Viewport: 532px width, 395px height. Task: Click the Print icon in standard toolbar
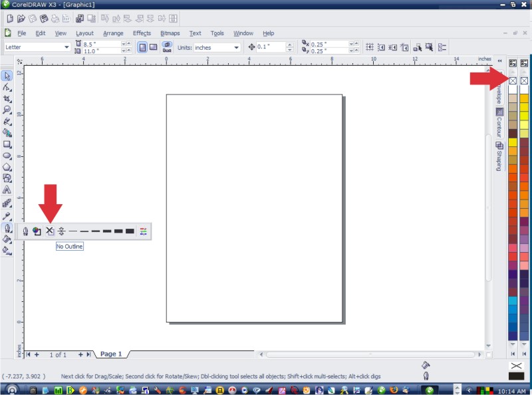point(55,19)
